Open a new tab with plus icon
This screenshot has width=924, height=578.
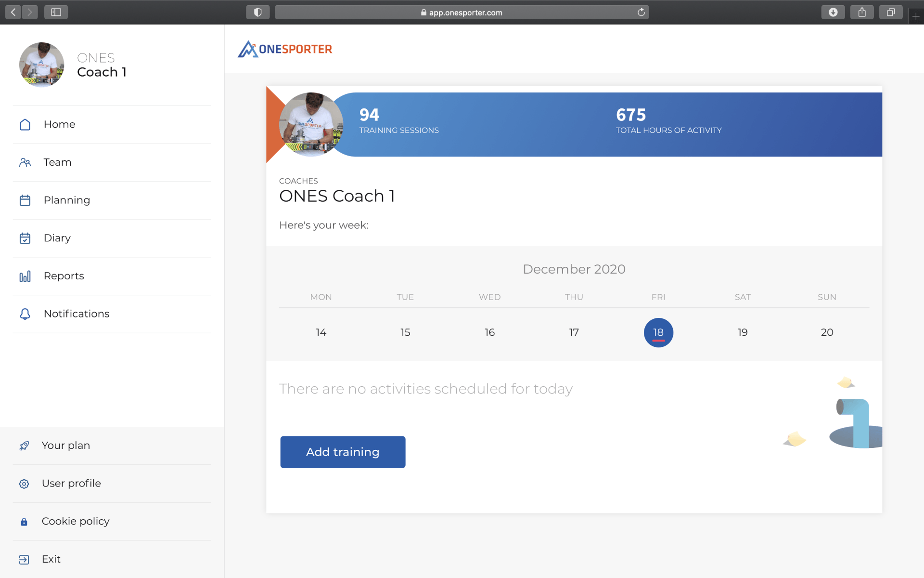[916, 16]
